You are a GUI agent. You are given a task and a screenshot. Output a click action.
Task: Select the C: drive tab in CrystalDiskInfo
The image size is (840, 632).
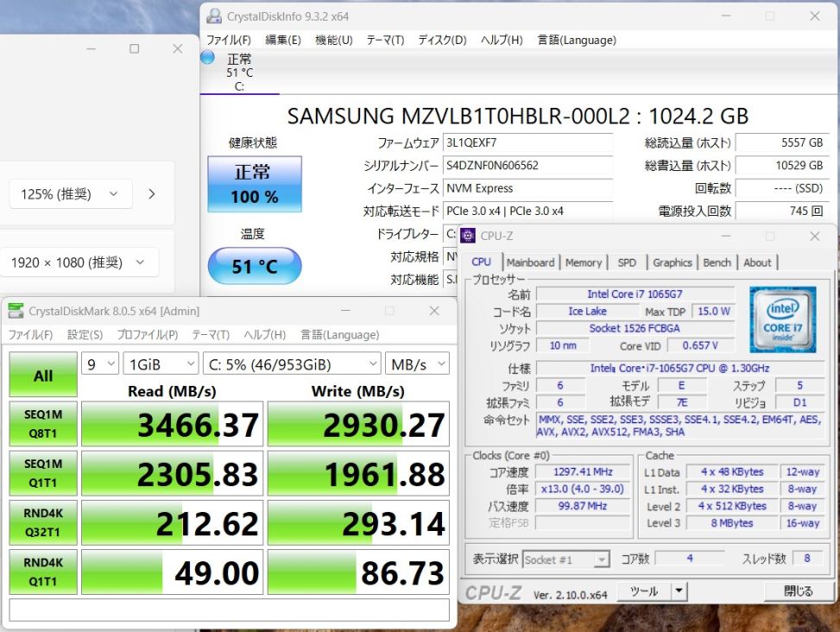[x=239, y=73]
